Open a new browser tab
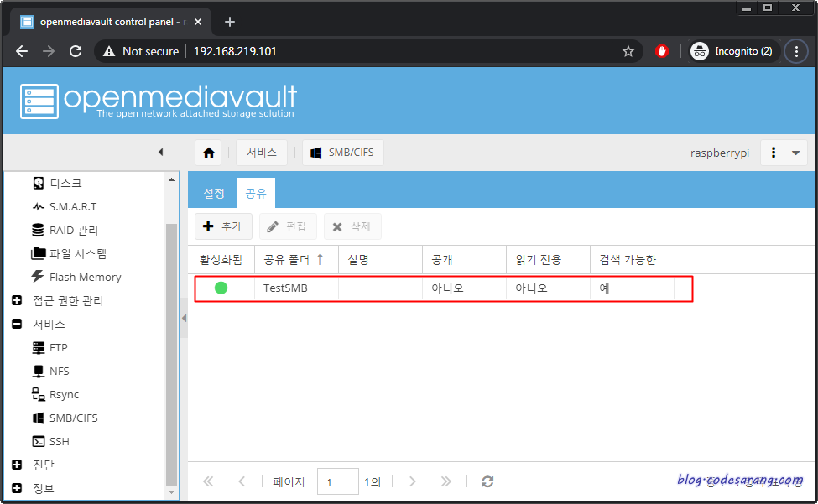818x504 pixels. coord(230,22)
